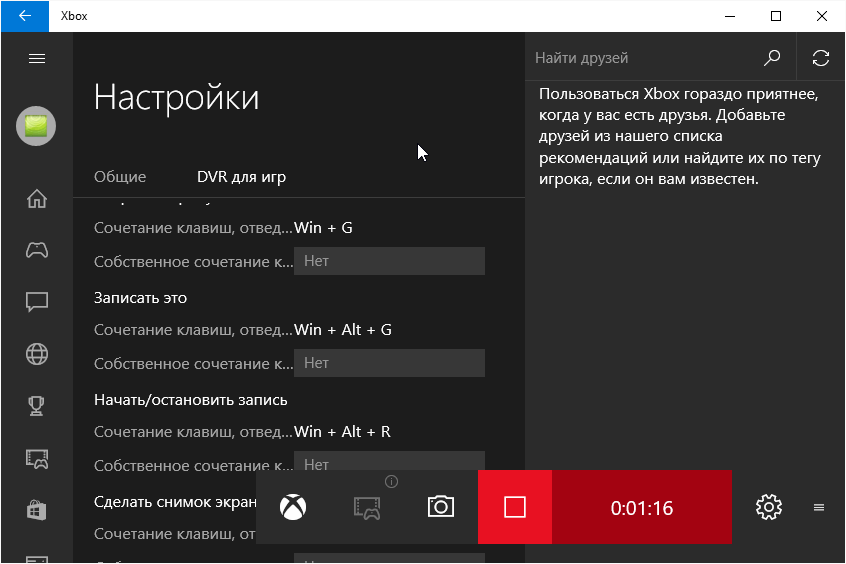Open the Messages chat bubble icon
The image size is (846, 564).
pos(37,302)
